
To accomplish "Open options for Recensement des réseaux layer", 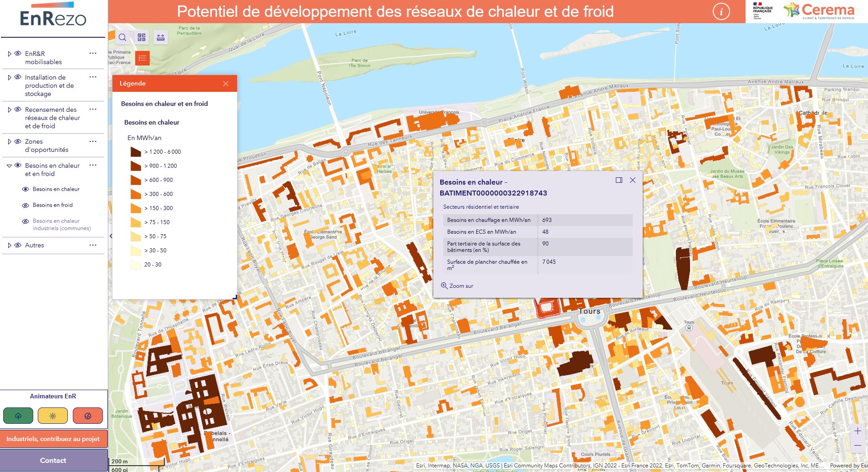I will tap(93, 109).
